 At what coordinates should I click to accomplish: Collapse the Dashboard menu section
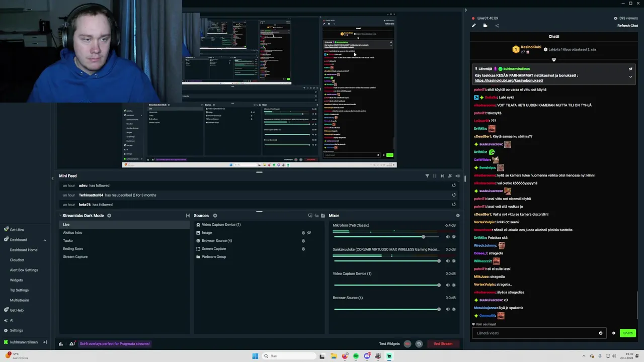click(x=44, y=240)
